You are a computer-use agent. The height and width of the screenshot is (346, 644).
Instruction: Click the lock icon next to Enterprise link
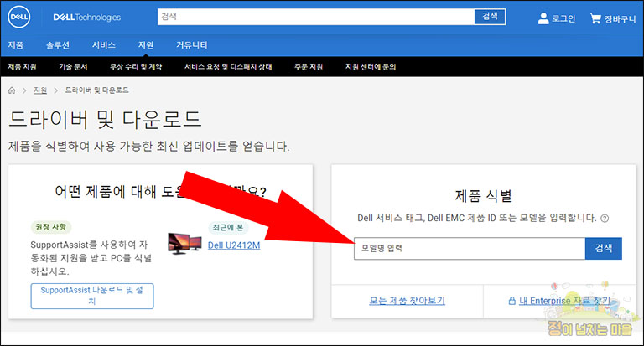point(512,301)
